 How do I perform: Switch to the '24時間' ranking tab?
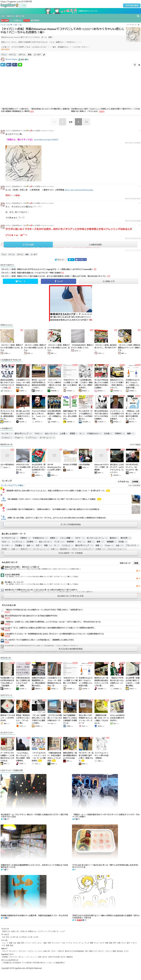click(135, 482)
